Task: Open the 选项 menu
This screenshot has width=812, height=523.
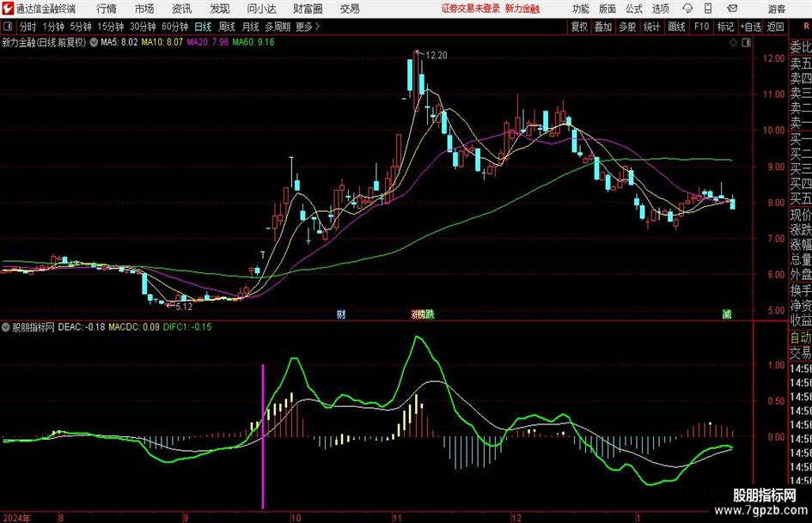Action: pos(660,9)
